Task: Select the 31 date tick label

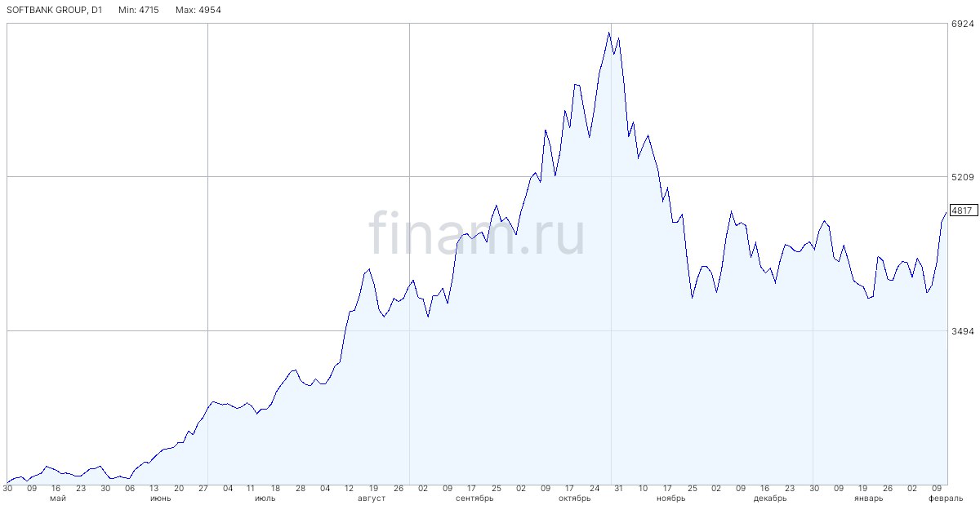Action: 618,489
